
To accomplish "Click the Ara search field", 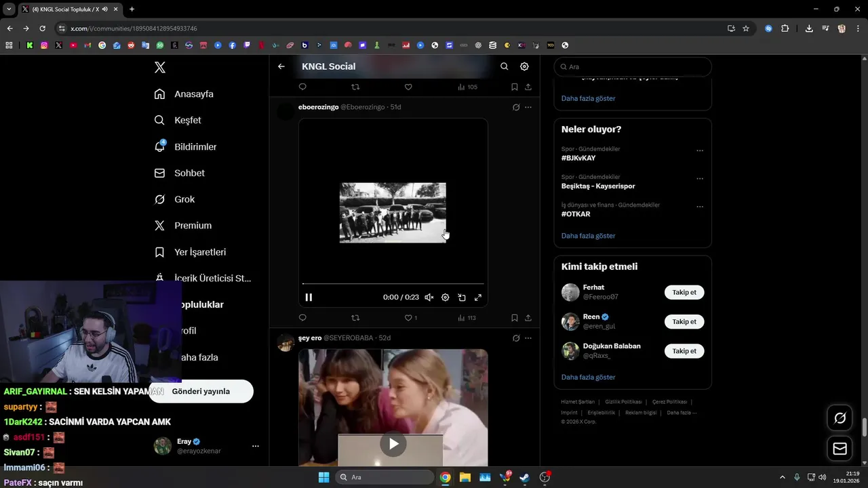I will point(633,66).
